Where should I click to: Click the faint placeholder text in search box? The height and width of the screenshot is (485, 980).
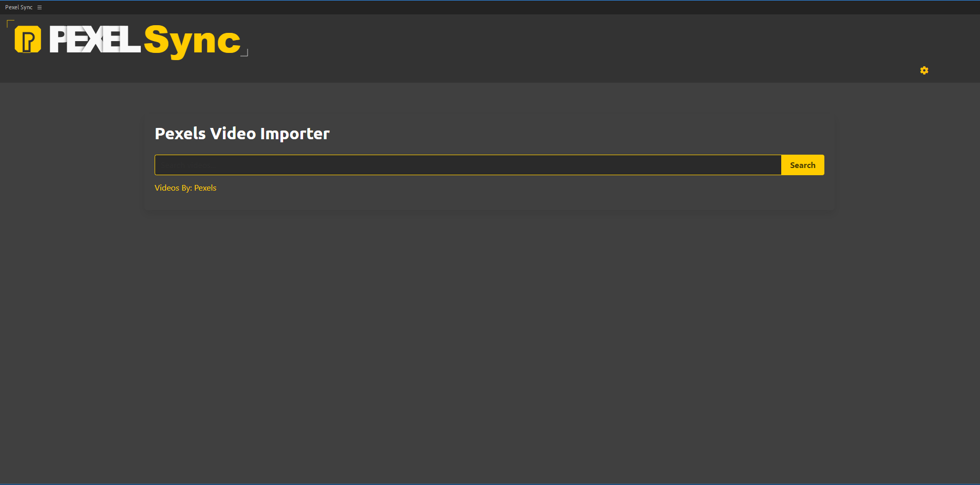[x=184, y=165]
